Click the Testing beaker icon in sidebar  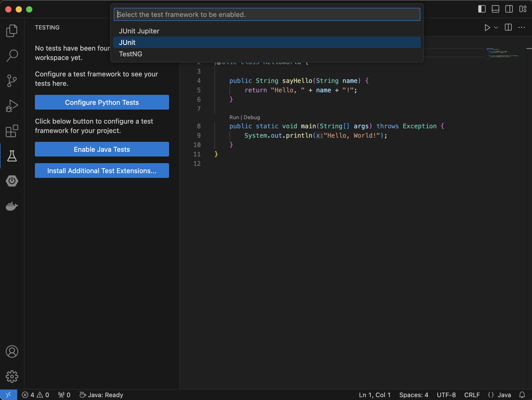coord(12,155)
